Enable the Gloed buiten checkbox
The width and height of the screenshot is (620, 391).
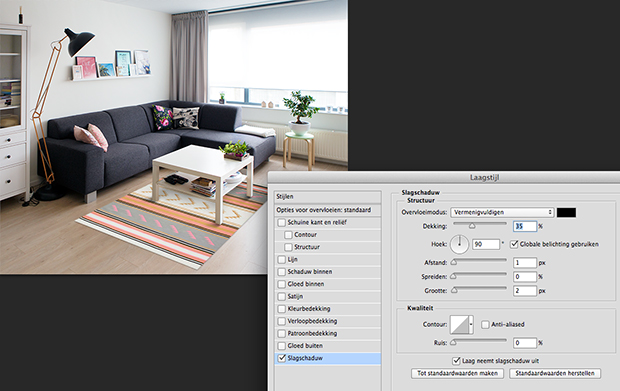(282, 346)
